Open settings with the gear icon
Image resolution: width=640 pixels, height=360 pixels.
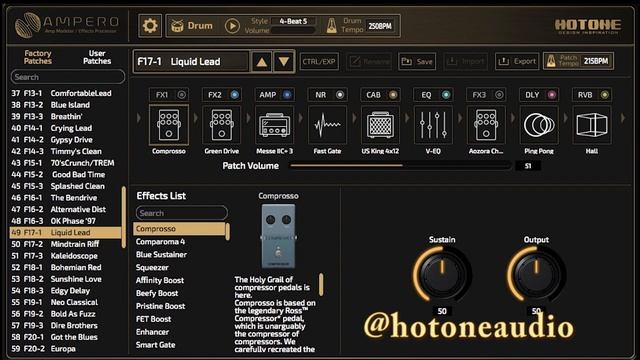click(x=150, y=26)
